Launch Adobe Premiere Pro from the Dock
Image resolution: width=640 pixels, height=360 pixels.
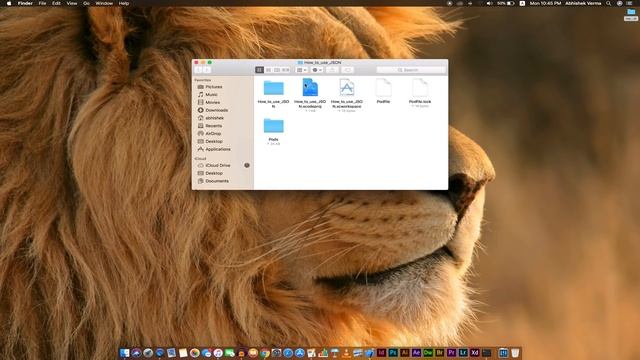pos(451,353)
